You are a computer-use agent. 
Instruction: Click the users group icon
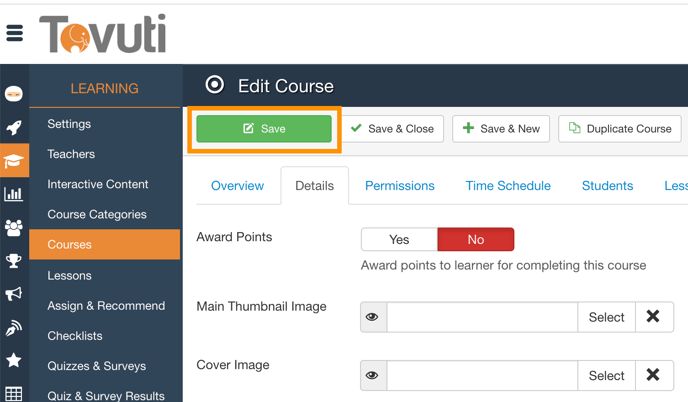pyautogui.click(x=14, y=227)
